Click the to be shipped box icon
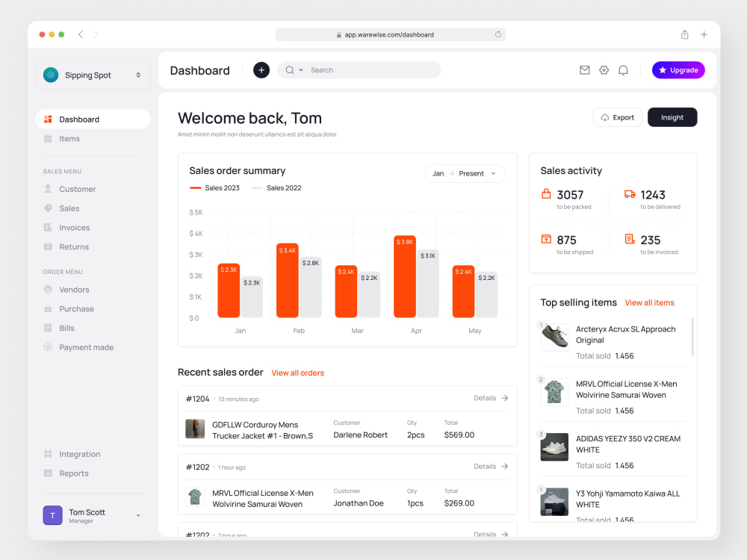747x560 pixels. tap(546, 239)
